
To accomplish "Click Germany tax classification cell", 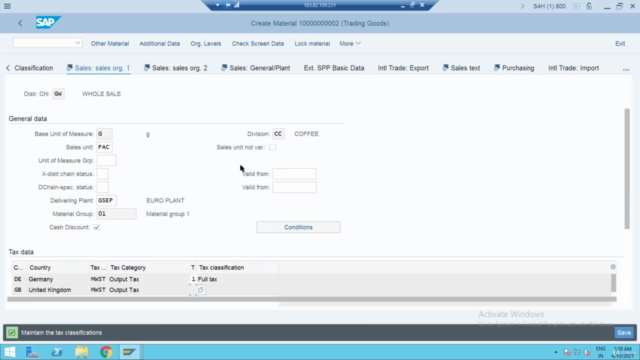I will pos(193,279).
